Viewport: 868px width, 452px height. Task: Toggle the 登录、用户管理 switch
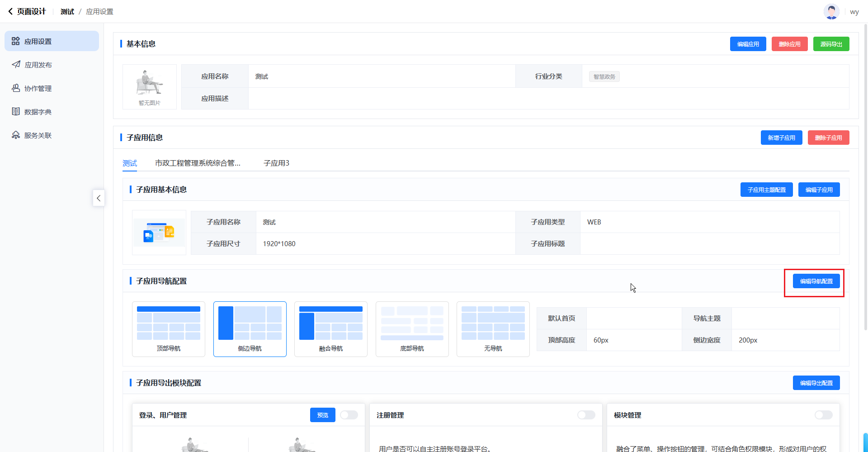pyautogui.click(x=349, y=415)
